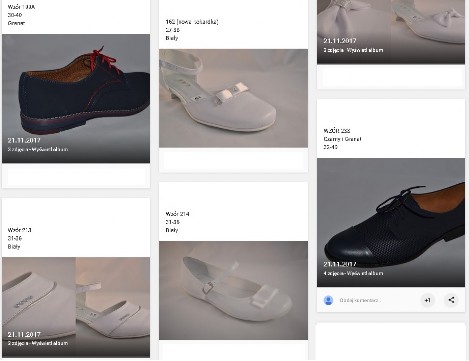The width and height of the screenshot is (469, 361).
Task: Click 'Wyświetl album' on Wzór 213 white shoes
Action: [x=50, y=343]
